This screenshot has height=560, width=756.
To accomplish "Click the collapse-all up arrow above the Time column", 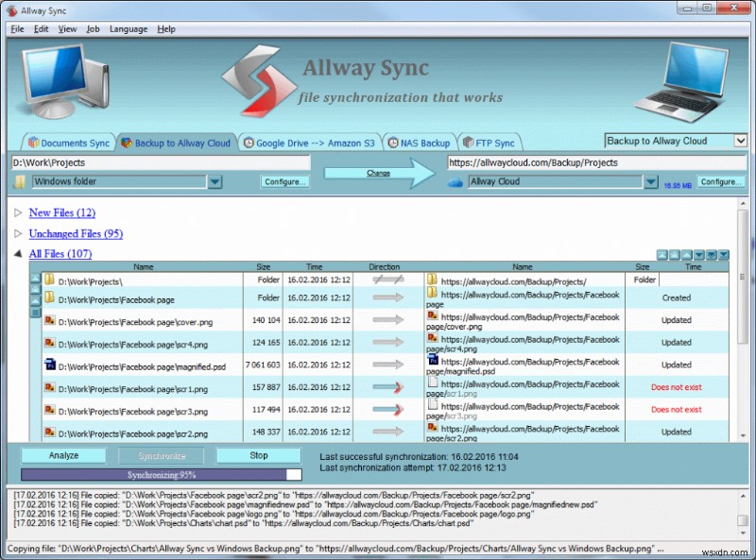I will [674, 254].
